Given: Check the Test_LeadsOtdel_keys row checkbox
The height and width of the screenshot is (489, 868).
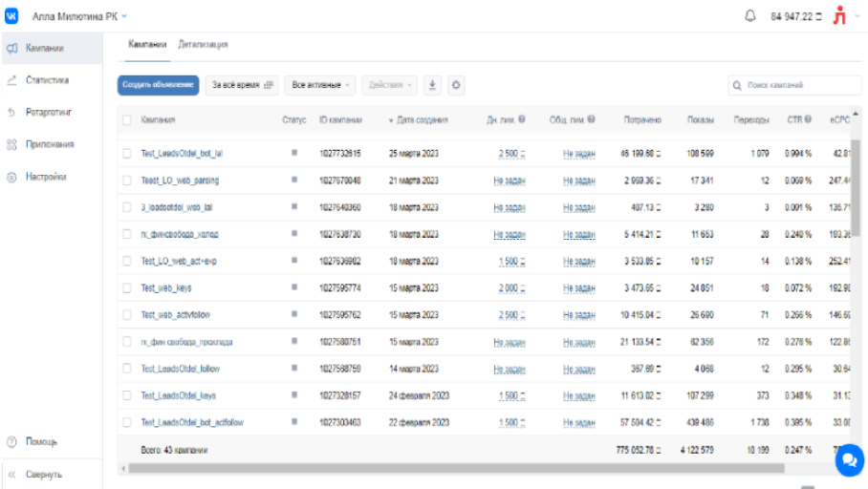Looking at the screenshot, I should pyautogui.click(x=127, y=395).
